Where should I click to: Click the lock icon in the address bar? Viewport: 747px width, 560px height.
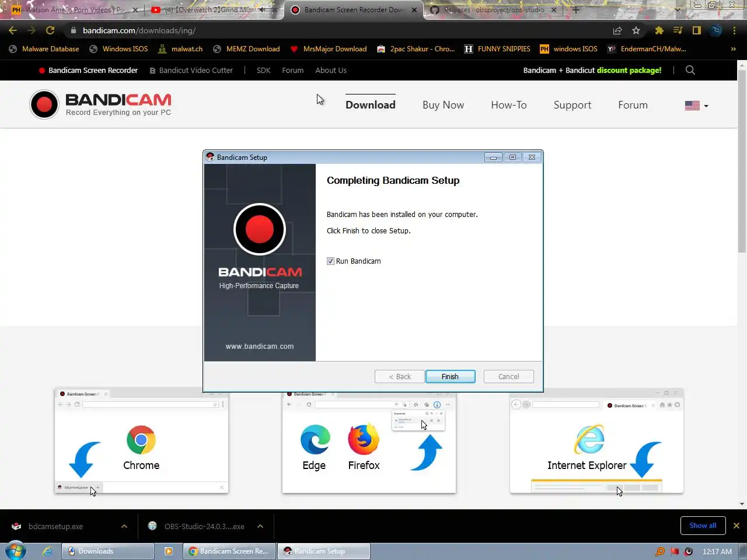click(x=73, y=30)
